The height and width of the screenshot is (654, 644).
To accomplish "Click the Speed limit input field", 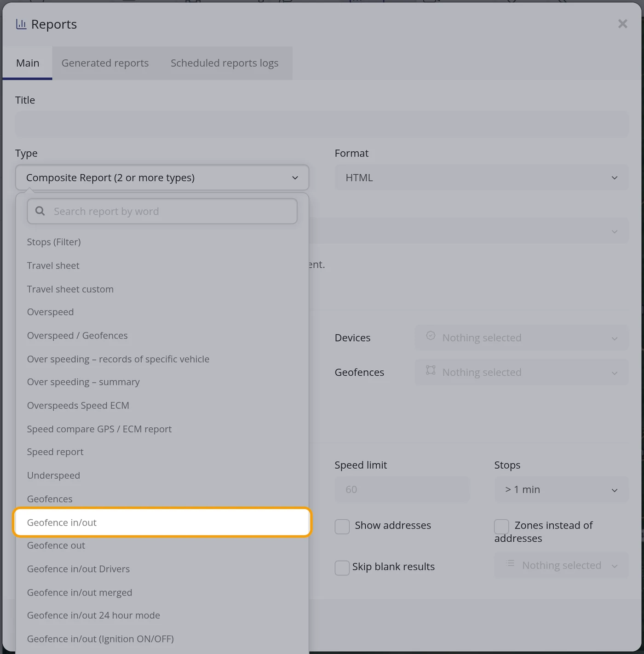I will pyautogui.click(x=402, y=490).
